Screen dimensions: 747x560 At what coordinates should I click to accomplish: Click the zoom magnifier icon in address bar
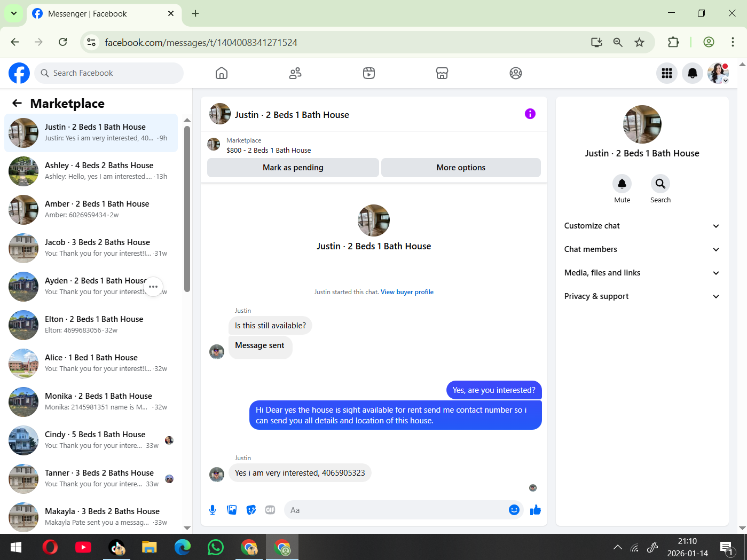click(x=618, y=42)
